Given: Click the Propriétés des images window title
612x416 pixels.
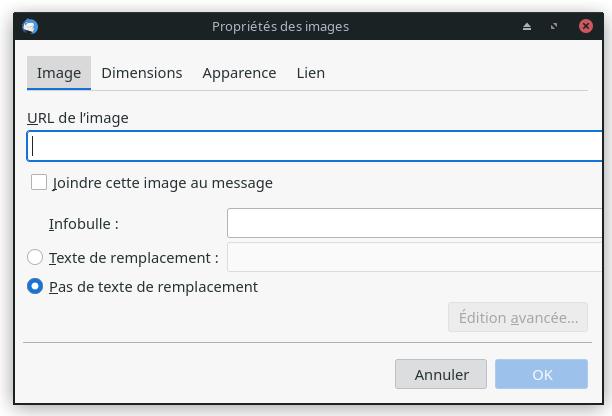Looking at the screenshot, I should (x=280, y=27).
